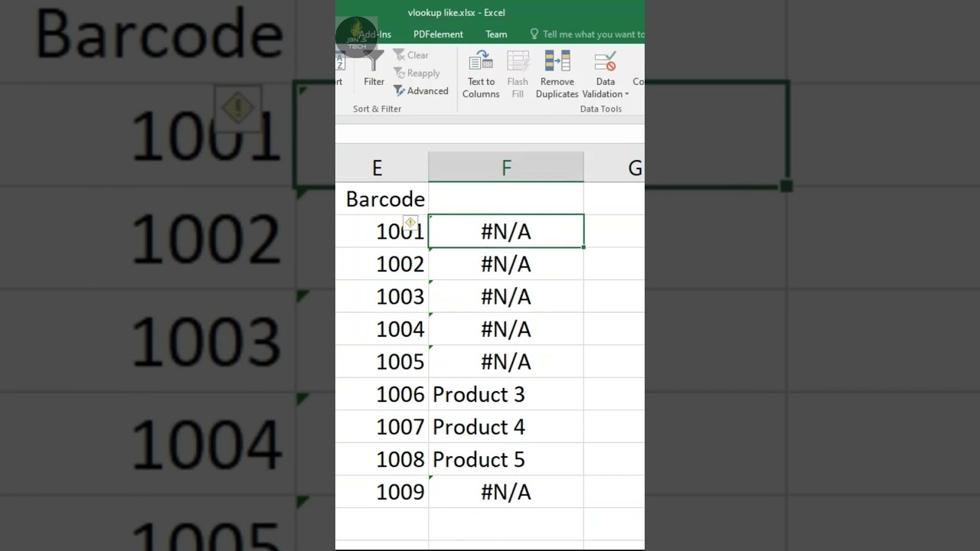The image size is (980, 551).
Task: Select cell containing 1002
Action: [381, 264]
